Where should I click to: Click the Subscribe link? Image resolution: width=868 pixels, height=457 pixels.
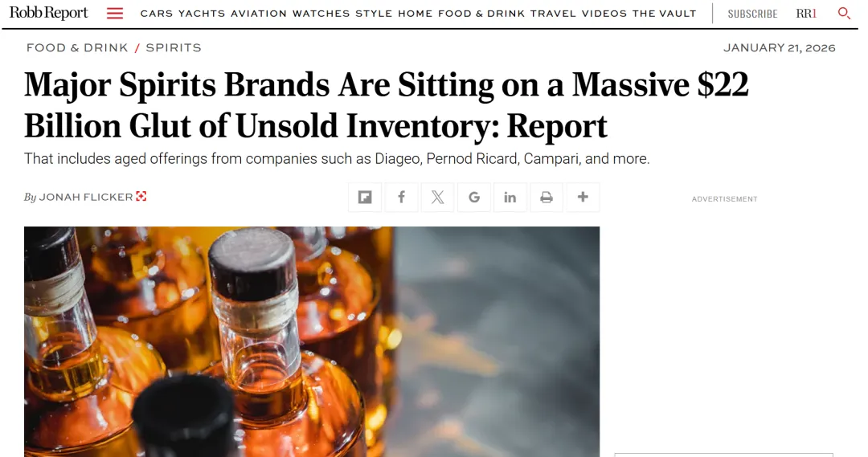(x=752, y=14)
